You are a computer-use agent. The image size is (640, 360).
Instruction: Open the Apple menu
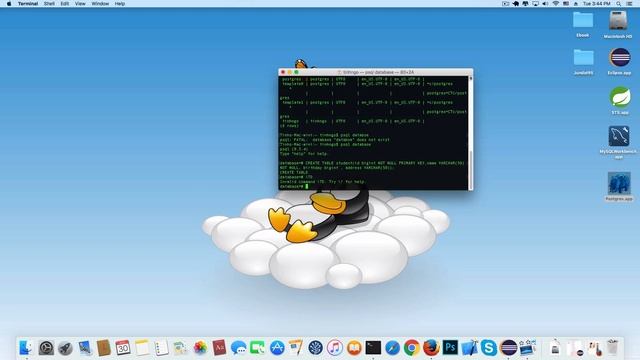9,4
